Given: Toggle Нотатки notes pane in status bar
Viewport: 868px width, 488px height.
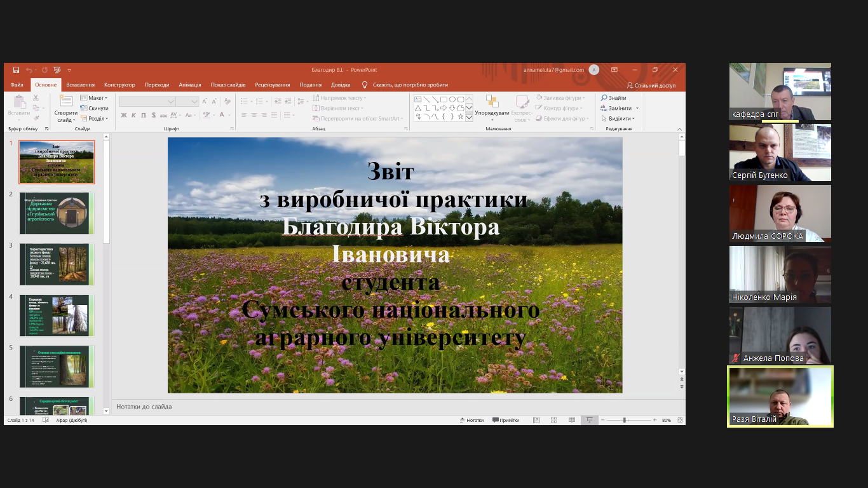Looking at the screenshot, I should 471,420.
